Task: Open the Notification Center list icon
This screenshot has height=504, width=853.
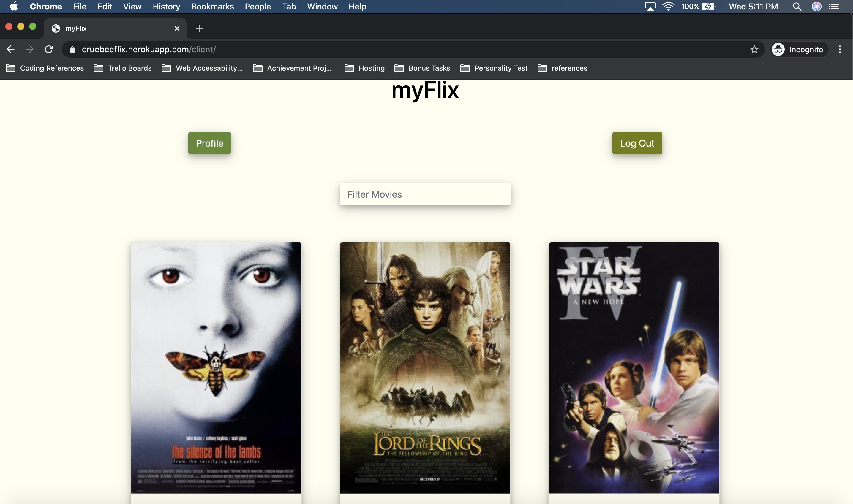Action: click(x=834, y=7)
